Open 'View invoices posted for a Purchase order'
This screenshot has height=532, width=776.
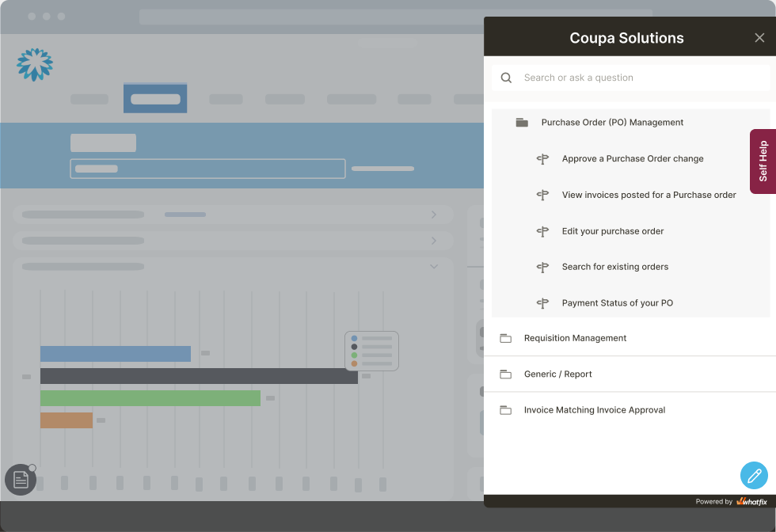(x=649, y=195)
